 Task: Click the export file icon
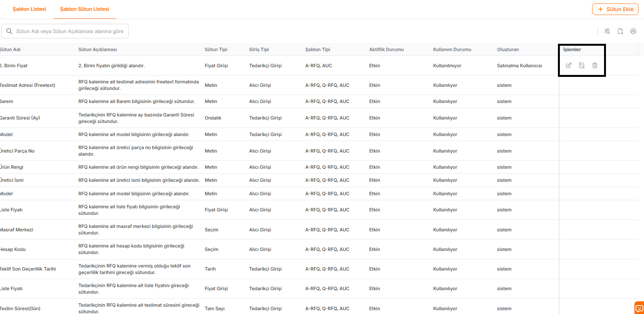coord(620,31)
